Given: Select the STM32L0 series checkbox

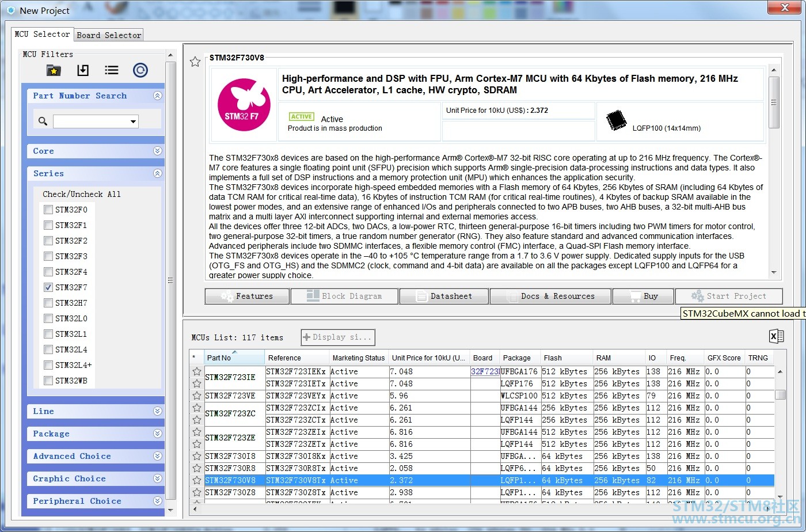Looking at the screenshot, I should tap(48, 318).
